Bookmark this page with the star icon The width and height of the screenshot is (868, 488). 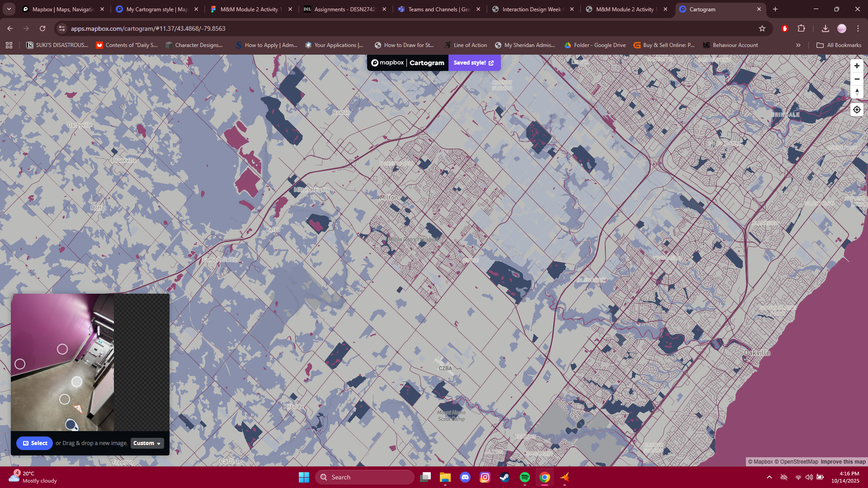(763, 28)
